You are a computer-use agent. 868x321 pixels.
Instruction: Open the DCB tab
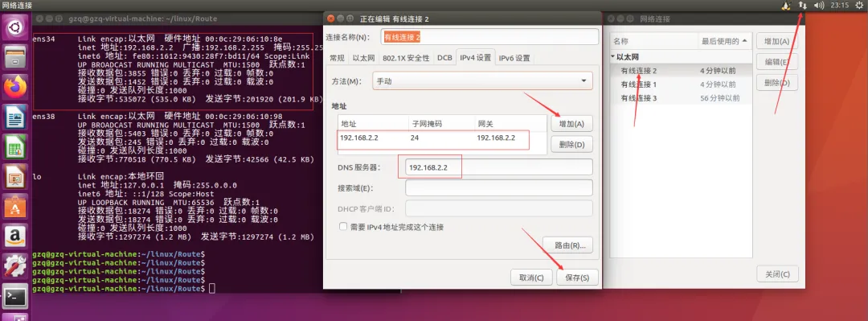444,58
